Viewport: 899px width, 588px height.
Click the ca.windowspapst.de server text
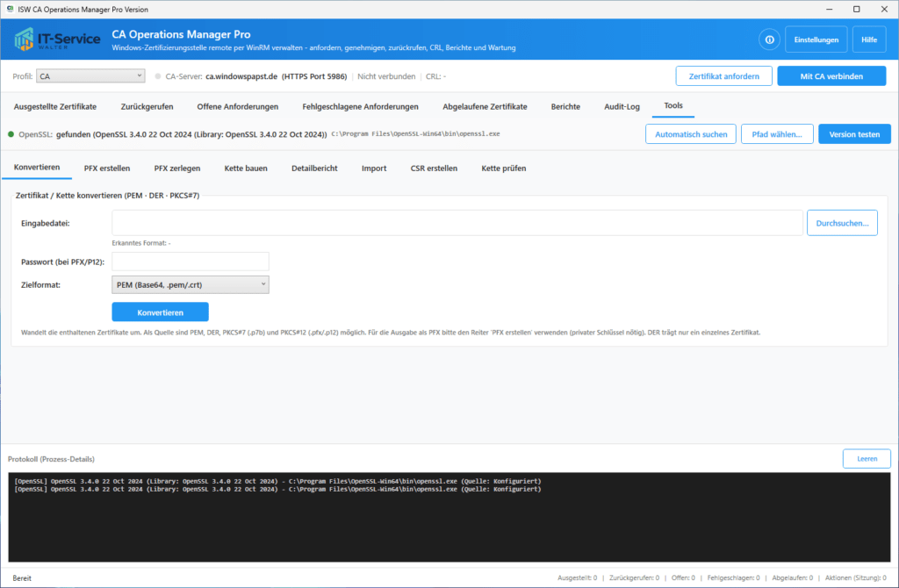click(x=241, y=76)
